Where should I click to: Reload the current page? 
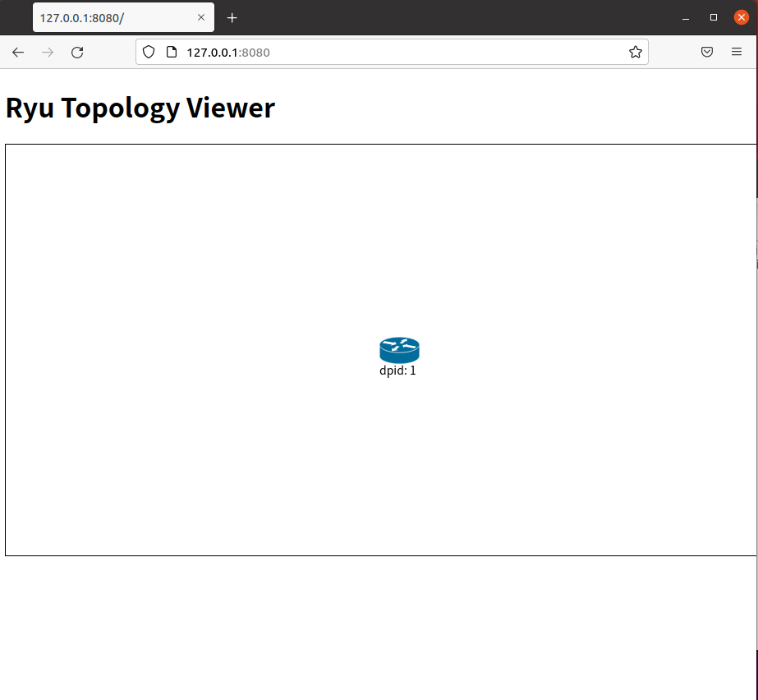[77, 53]
